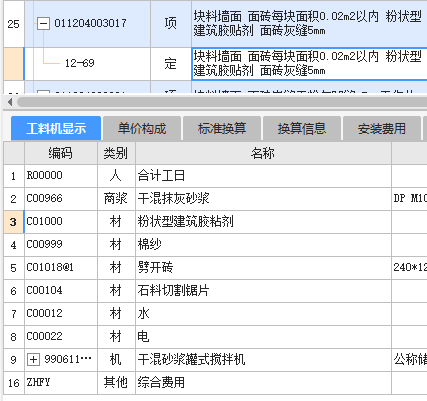Click the 名称 column header
427x401 pixels.
tap(263, 153)
